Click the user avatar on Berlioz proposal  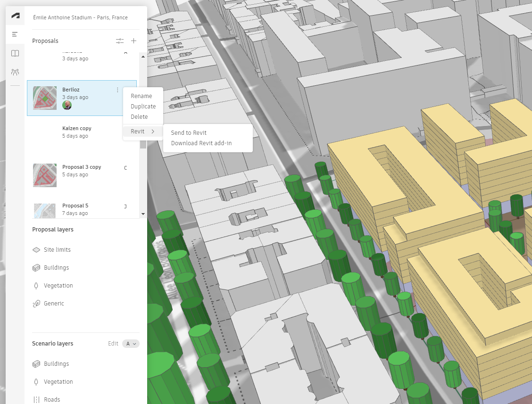coord(67,105)
